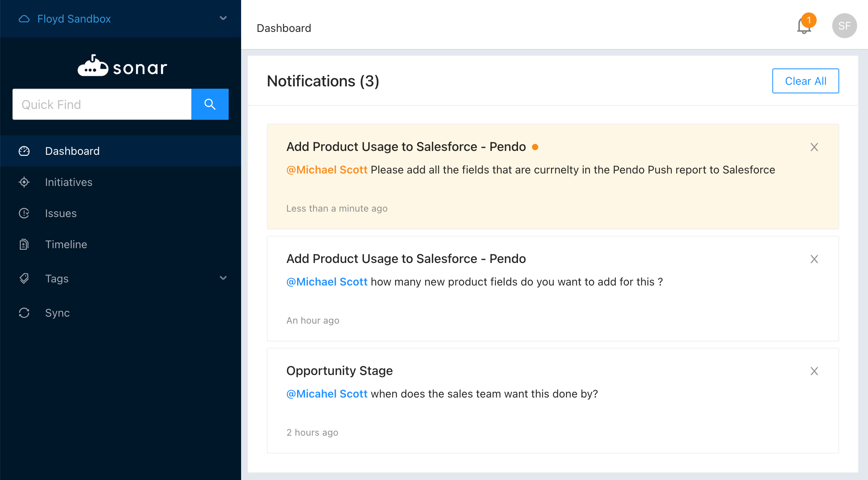Click the Floyd Sandbox org name
The height and width of the screenshot is (480, 868).
point(74,19)
